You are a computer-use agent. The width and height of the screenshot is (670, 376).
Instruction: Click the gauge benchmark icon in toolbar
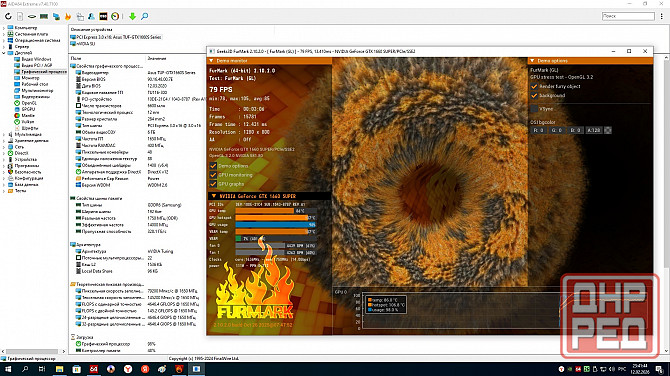[115, 16]
